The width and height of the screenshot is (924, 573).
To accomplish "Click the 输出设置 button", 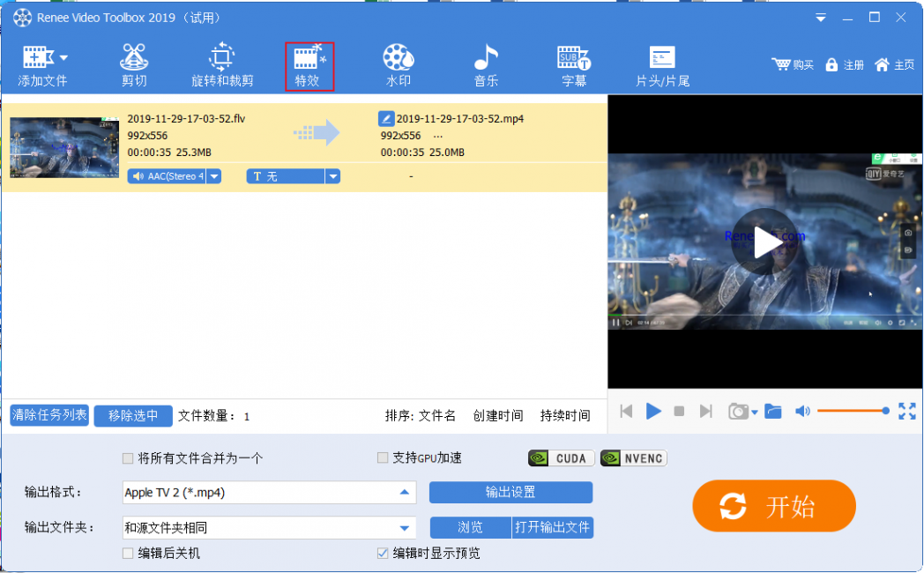I will (x=510, y=492).
